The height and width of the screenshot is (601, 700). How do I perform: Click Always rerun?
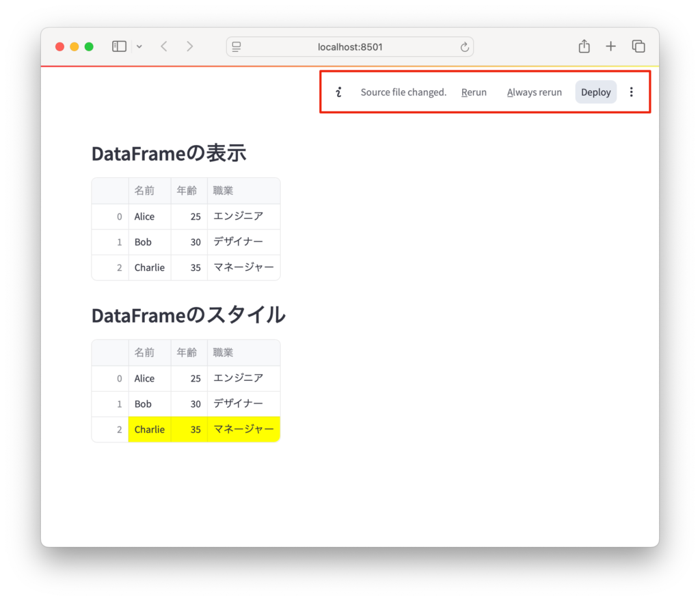coord(534,92)
